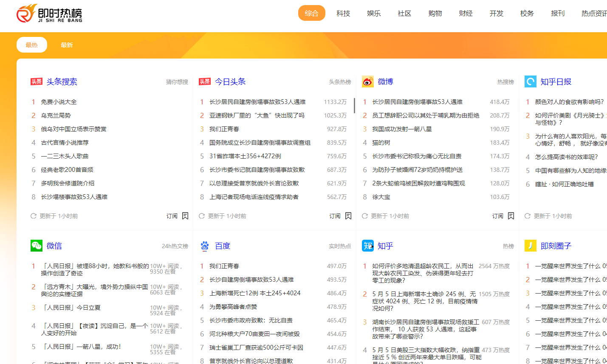Select the 综合 category tab

(312, 13)
